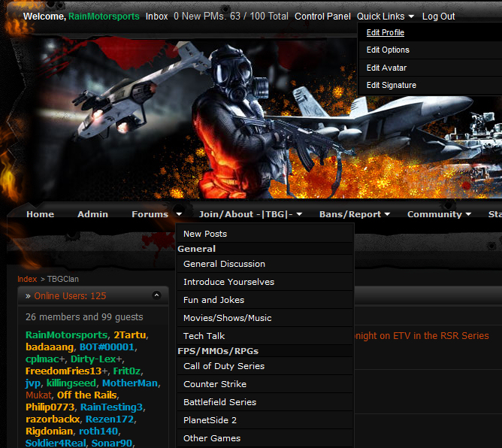
Task: Click Log Out
Action: (x=438, y=17)
